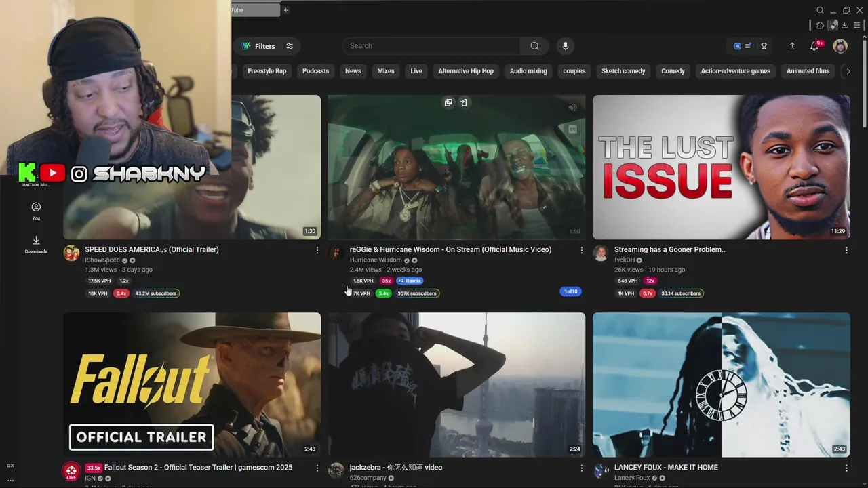868x488 pixels.
Task: Select the couples category chip
Action: 574,71
